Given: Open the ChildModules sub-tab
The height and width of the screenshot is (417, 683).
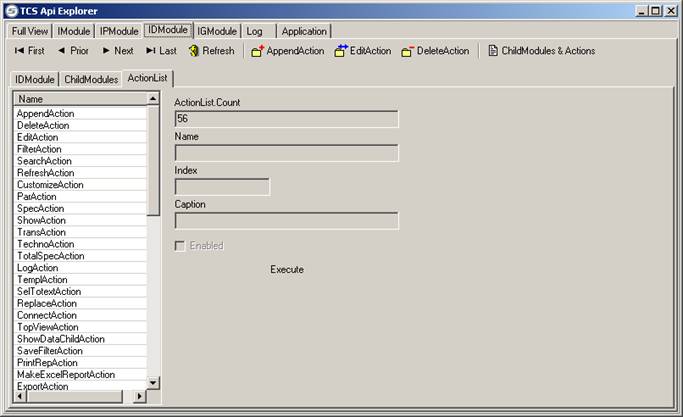Looking at the screenshot, I should click(91, 79).
